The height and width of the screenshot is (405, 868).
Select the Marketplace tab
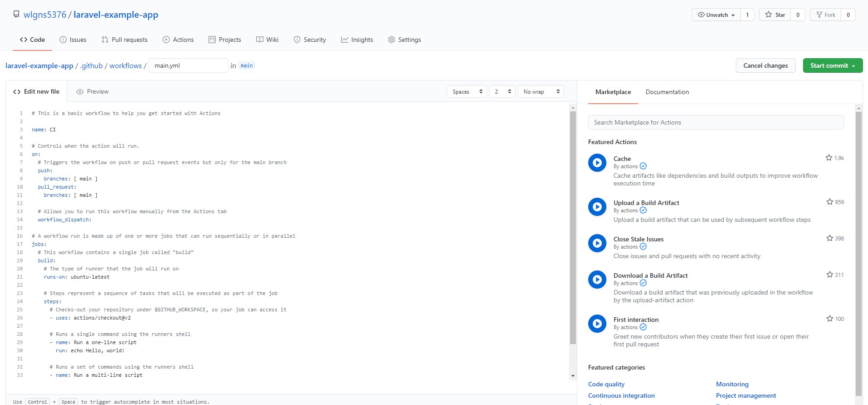point(613,92)
